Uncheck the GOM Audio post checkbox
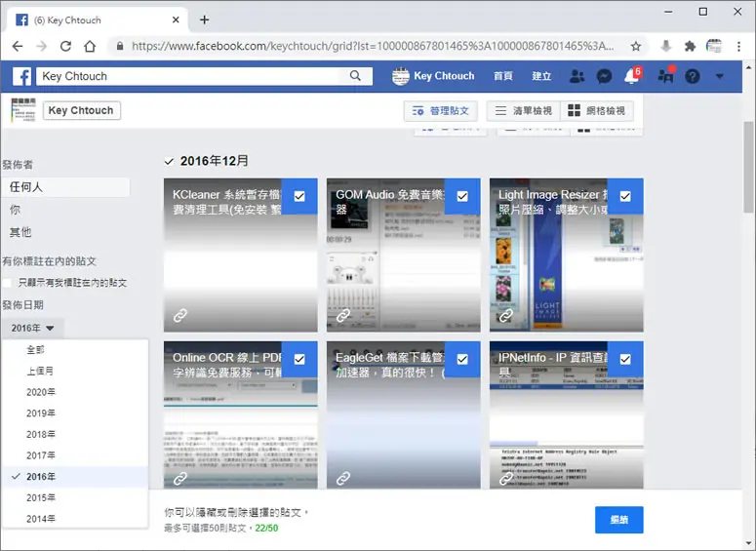Viewport: 756px width, 551px height. click(462, 196)
